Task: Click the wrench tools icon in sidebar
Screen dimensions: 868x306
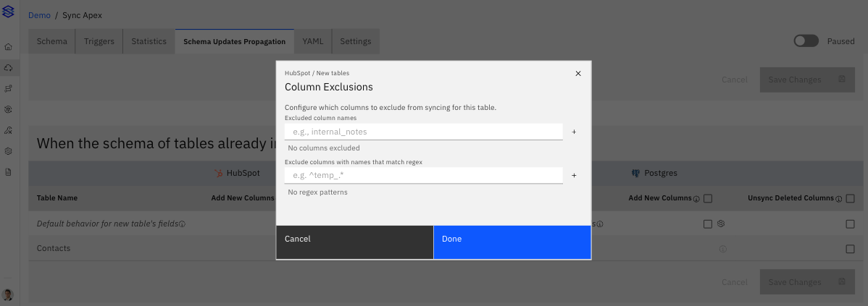Action: [x=9, y=130]
